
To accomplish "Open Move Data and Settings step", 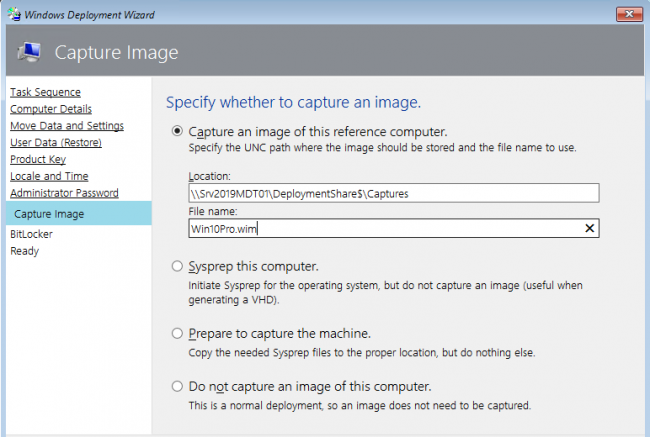I will click(x=67, y=126).
